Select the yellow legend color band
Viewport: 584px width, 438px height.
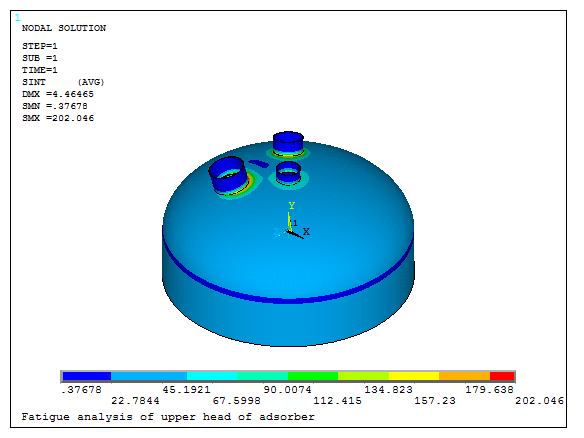pyautogui.click(x=414, y=376)
